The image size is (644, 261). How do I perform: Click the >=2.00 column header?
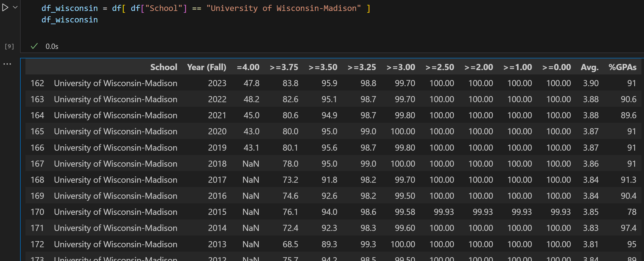[x=479, y=67]
